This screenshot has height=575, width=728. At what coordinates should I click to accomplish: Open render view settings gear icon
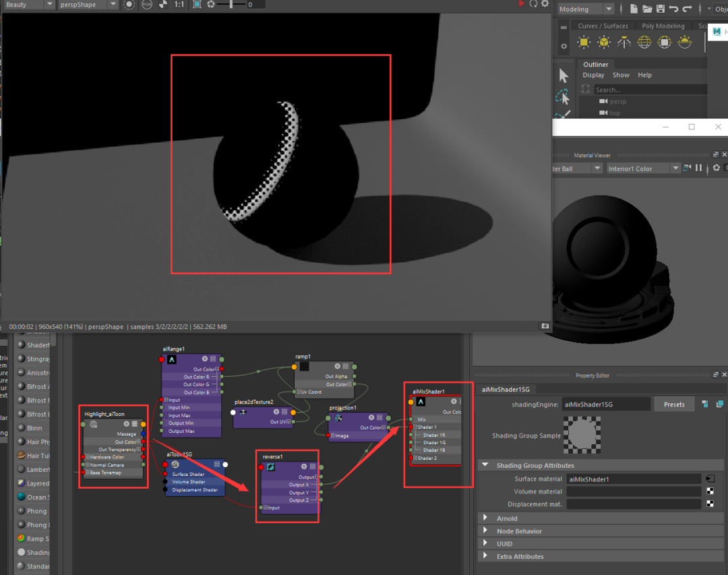point(545,4)
